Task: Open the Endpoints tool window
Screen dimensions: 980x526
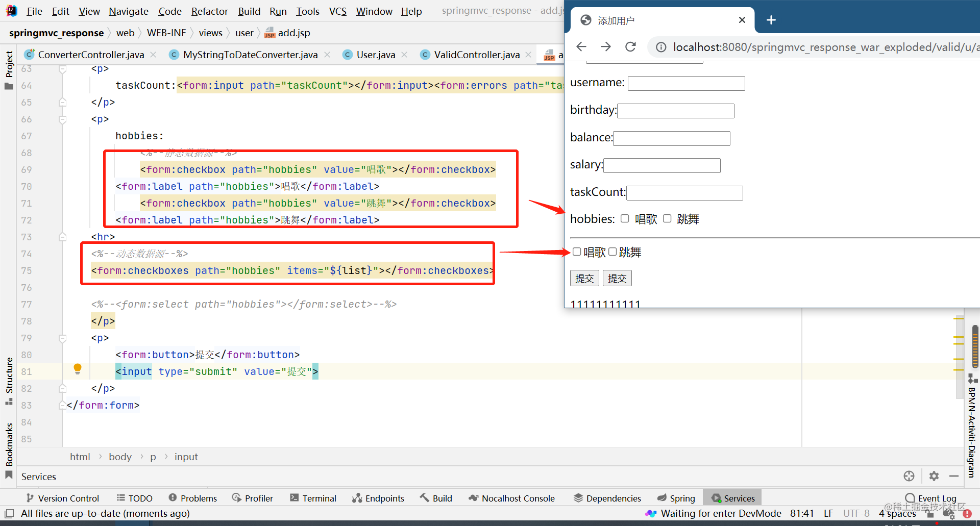Action: point(378,498)
